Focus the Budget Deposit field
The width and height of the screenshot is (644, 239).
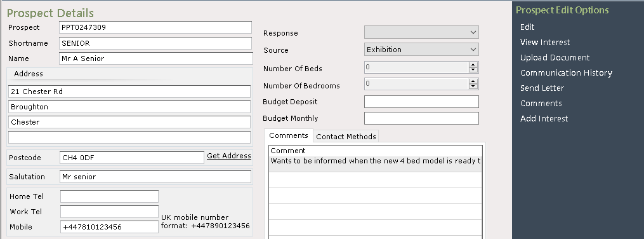click(x=421, y=102)
